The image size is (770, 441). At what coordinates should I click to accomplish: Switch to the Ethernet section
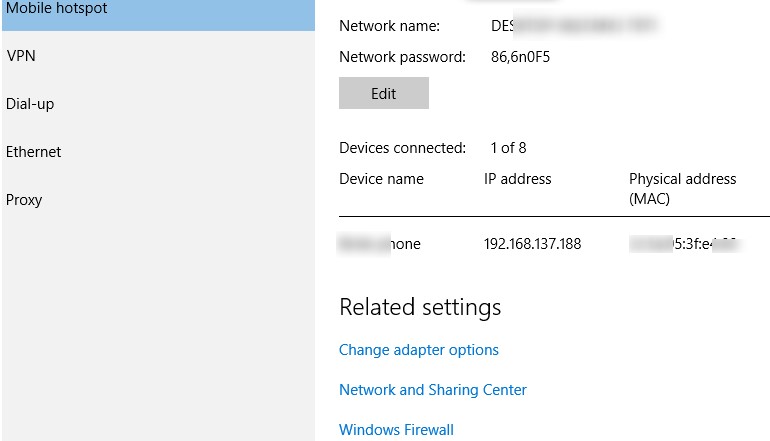pyautogui.click(x=34, y=152)
